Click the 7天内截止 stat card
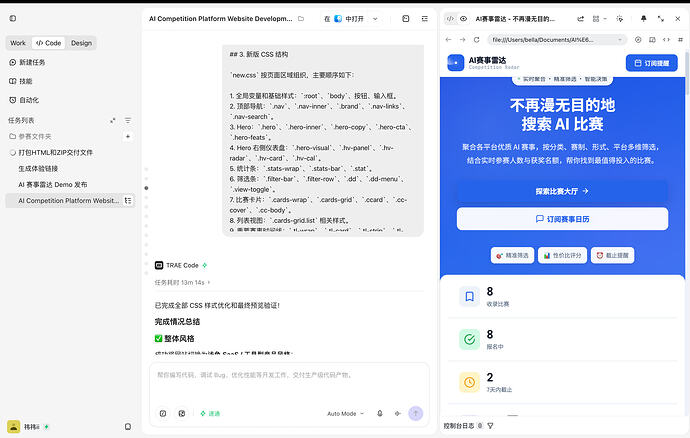 click(x=562, y=382)
